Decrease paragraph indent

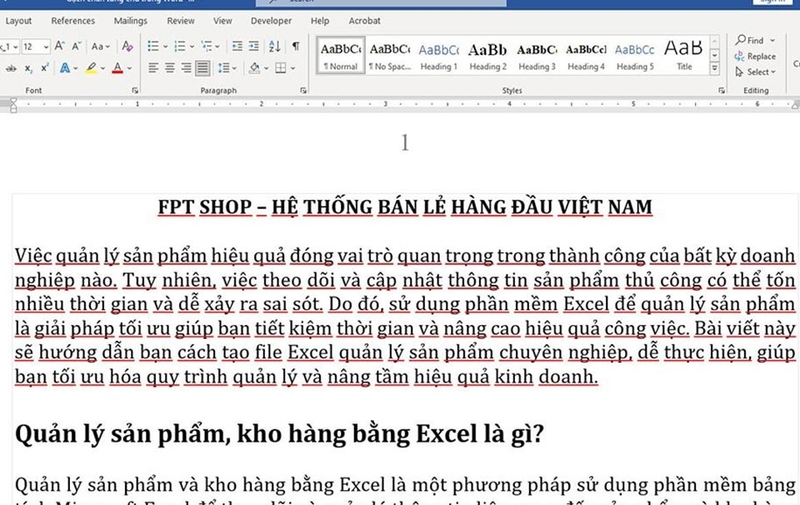pyautogui.click(x=237, y=46)
